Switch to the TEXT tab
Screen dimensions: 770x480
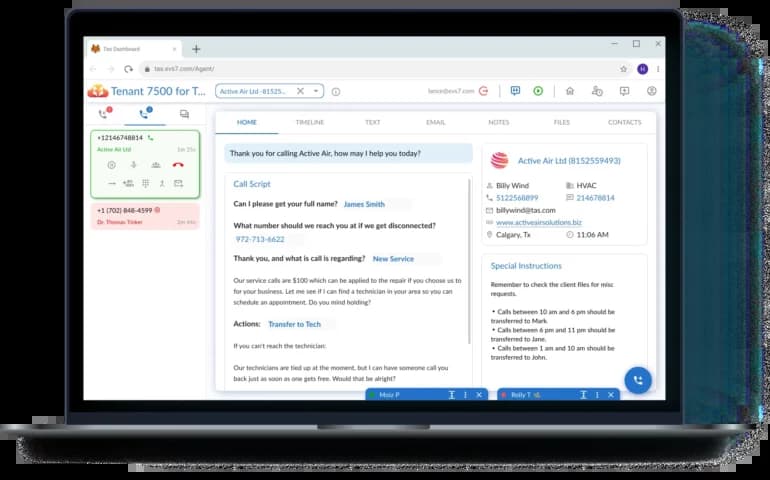click(373, 122)
